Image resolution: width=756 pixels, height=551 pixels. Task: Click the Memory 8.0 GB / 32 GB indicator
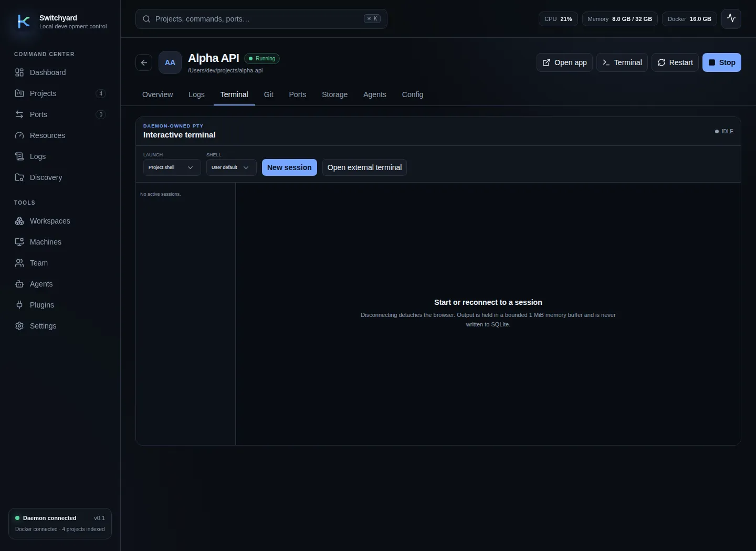click(x=619, y=19)
